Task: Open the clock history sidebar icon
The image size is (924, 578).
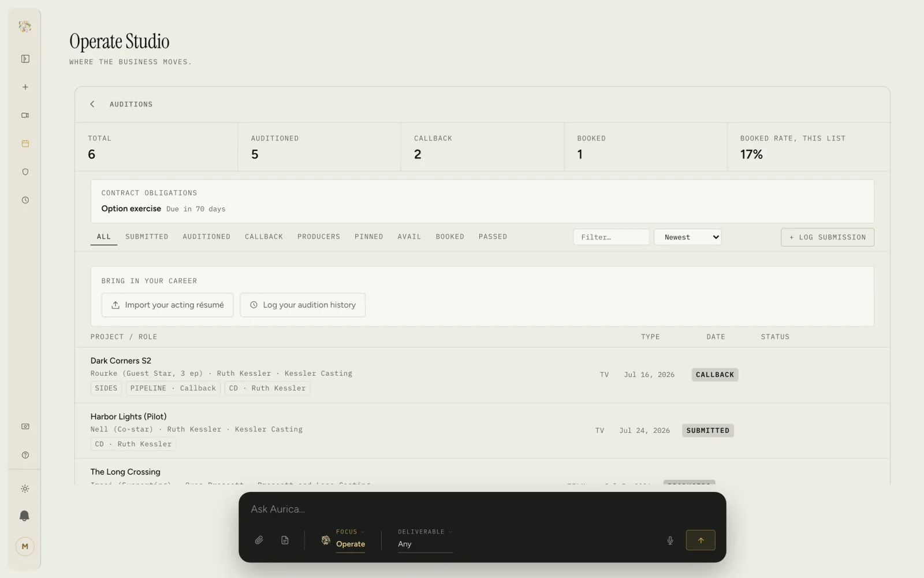Action: (x=25, y=200)
